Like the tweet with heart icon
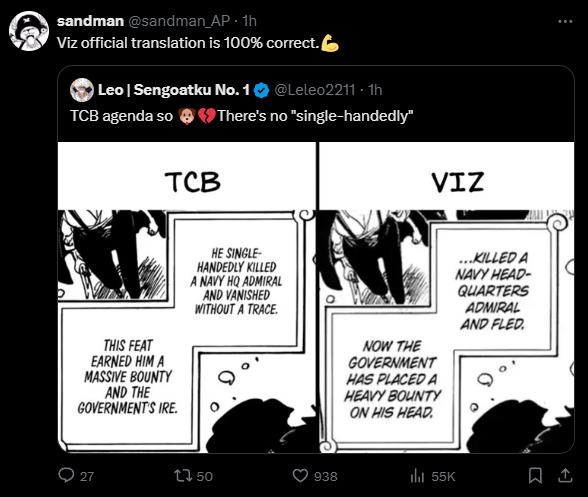 point(300,476)
